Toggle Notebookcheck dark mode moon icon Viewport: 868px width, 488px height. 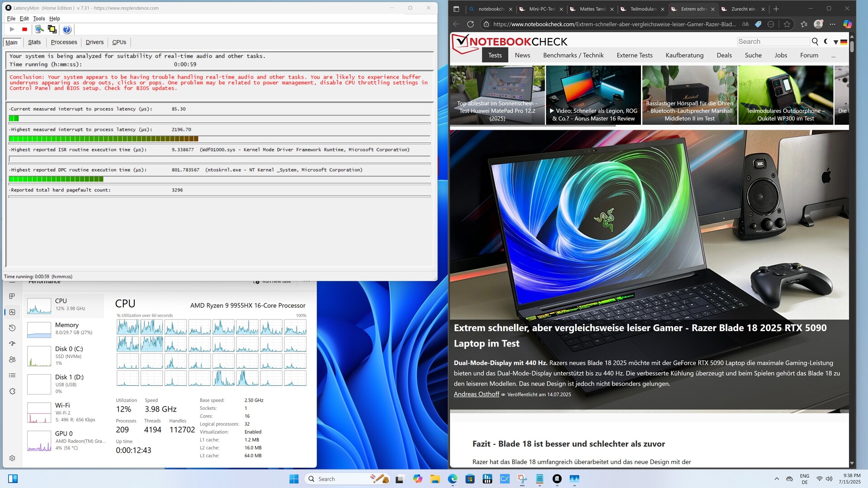(x=826, y=42)
